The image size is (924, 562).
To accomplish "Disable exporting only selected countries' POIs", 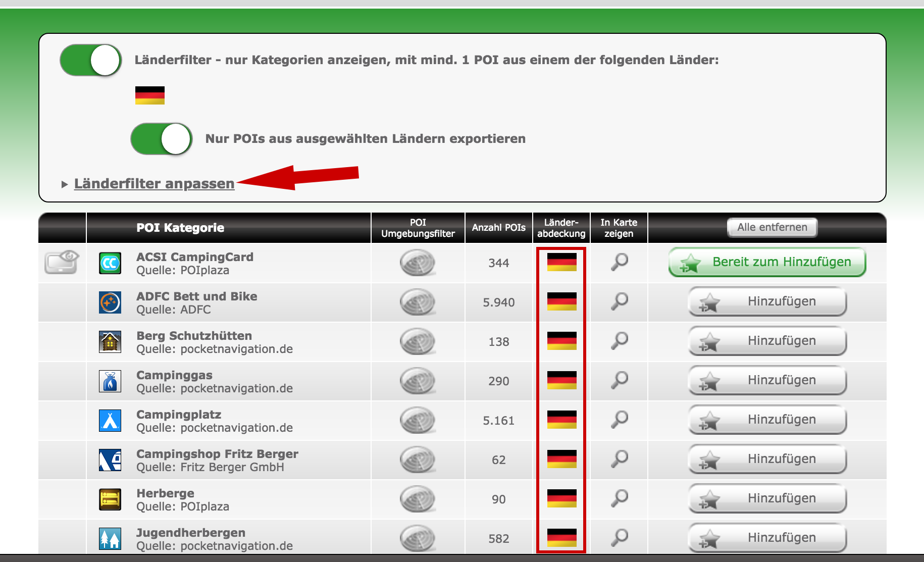I will coord(162,139).
